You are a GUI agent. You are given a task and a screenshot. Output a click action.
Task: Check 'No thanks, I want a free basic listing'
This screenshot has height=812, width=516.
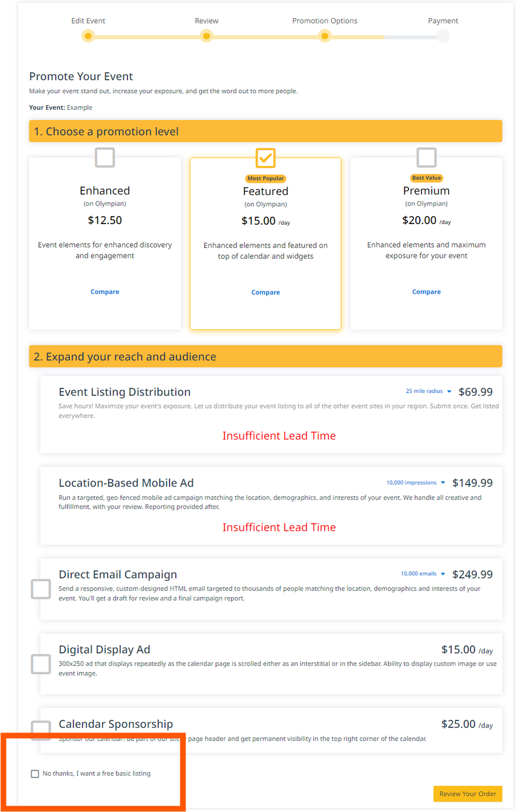(x=35, y=774)
